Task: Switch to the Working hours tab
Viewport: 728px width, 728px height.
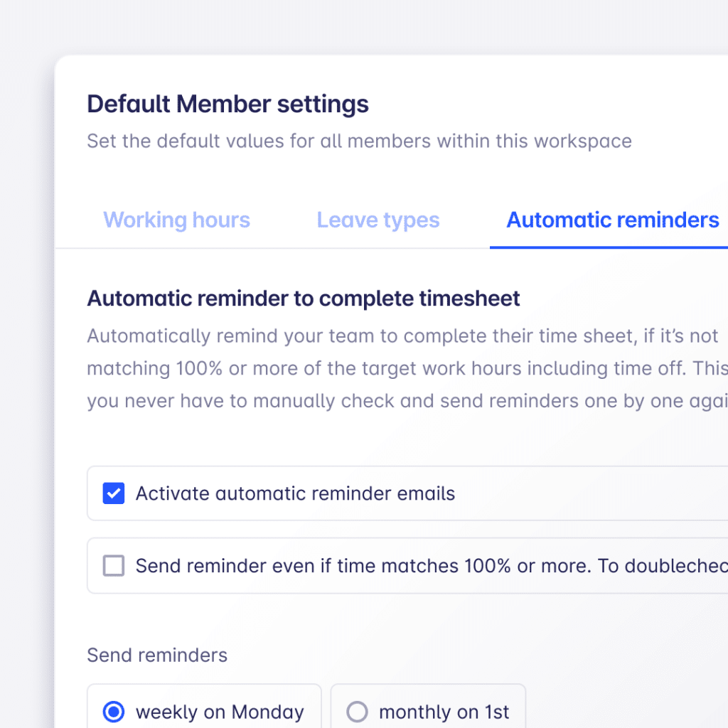Action: pos(176,220)
